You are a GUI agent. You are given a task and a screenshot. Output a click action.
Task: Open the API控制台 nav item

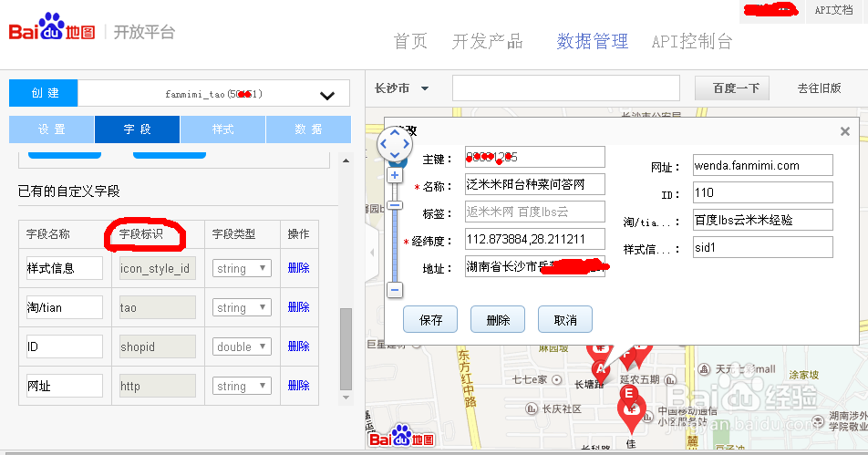tap(692, 42)
